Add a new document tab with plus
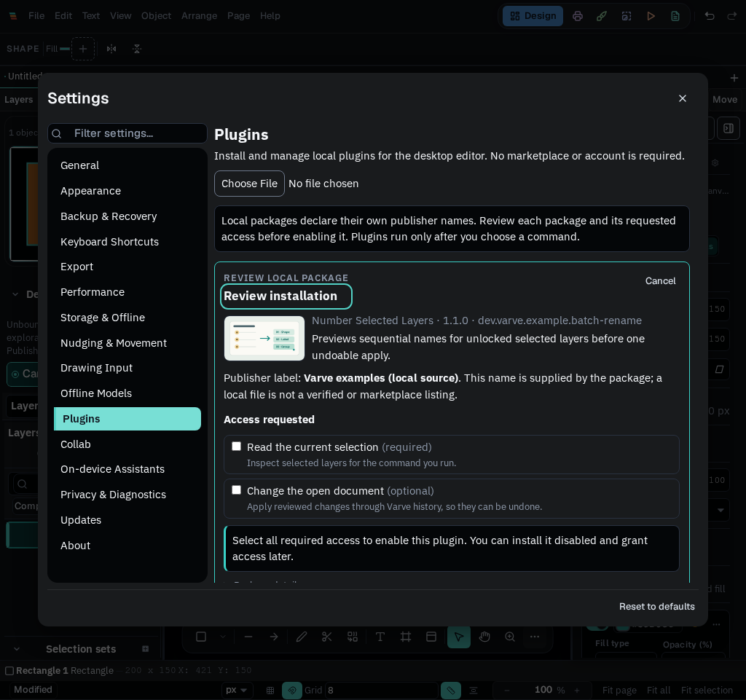The image size is (746, 700). tap(734, 78)
